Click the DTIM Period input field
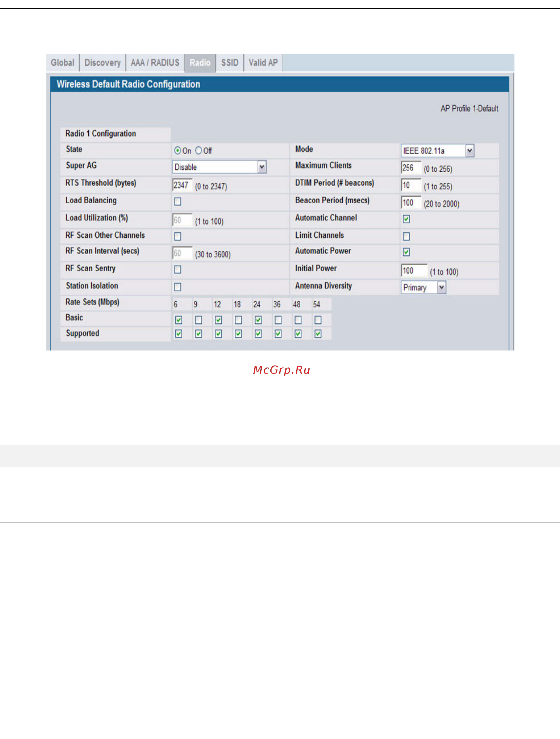The image size is (560, 739). 411,185
